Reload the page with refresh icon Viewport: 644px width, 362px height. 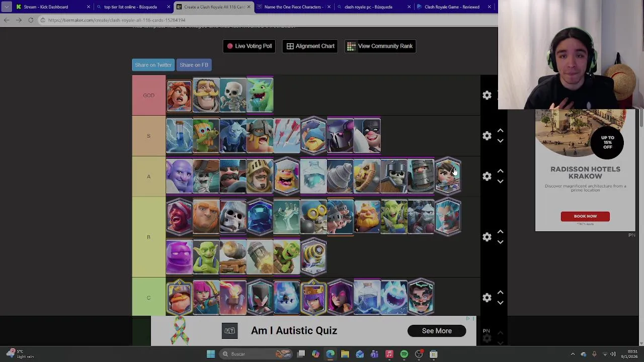[x=31, y=20]
